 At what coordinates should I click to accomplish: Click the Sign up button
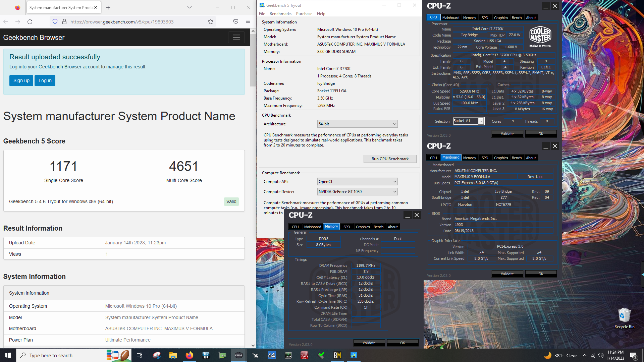click(x=21, y=80)
